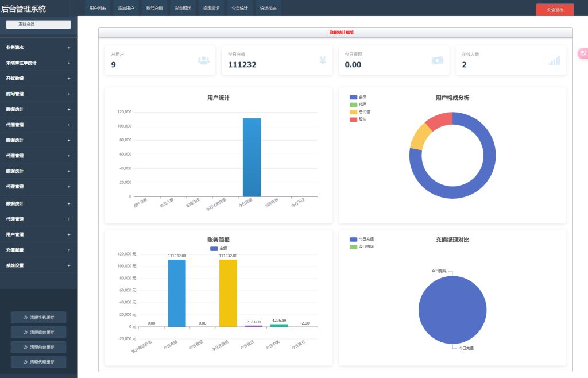The width and height of the screenshot is (588, 378).
Task: Focus the 查找会员 search field
Action: (38, 25)
